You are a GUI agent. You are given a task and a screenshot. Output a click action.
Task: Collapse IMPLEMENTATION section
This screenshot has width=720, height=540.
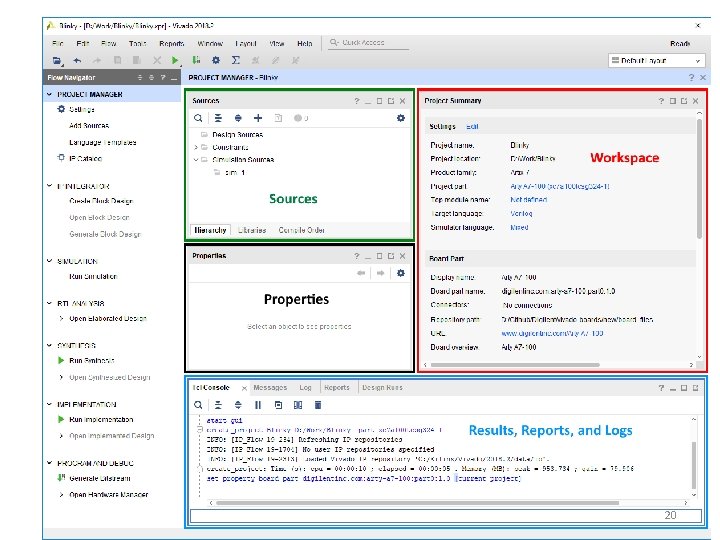pyautogui.click(x=50, y=404)
